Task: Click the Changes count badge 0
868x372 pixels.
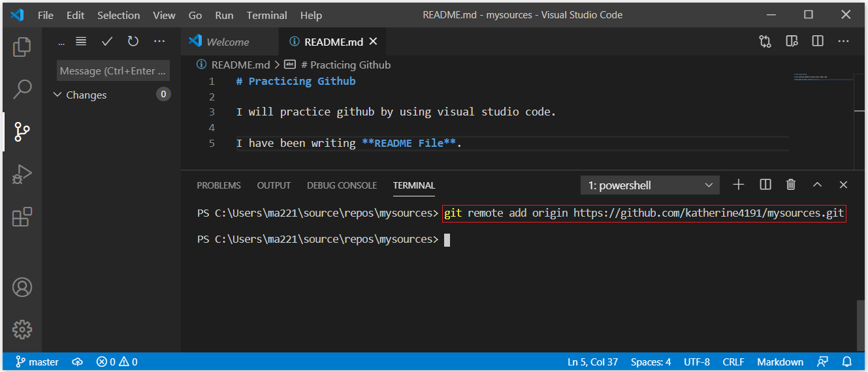Action: click(163, 95)
